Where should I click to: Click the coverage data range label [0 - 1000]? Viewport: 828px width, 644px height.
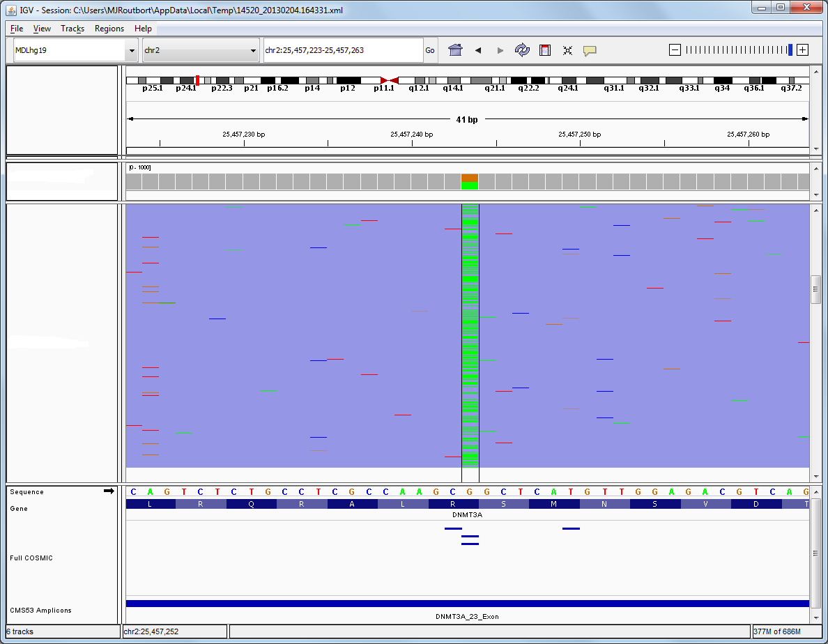tap(140, 167)
